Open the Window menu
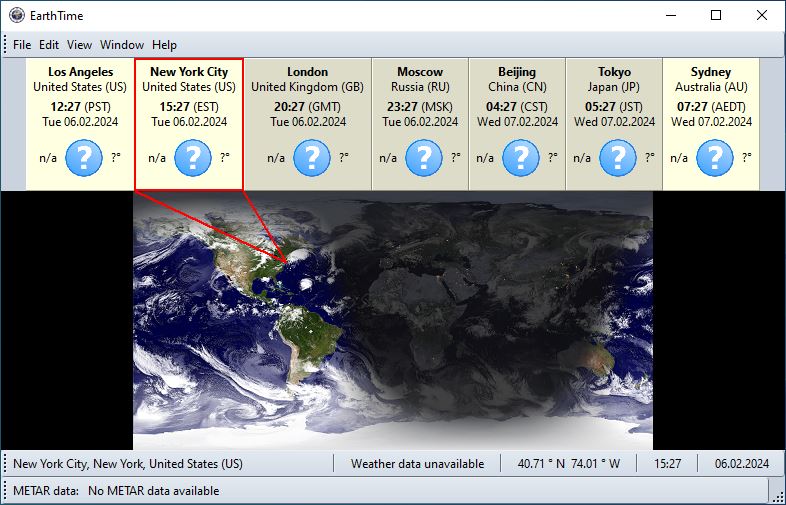Screen dimensions: 786x505 (122, 45)
